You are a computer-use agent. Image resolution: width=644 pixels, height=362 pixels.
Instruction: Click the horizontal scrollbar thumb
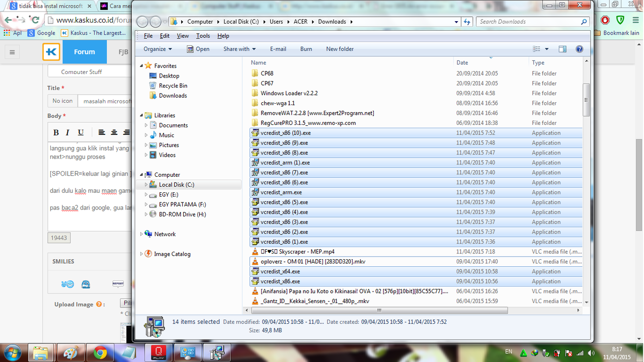[379, 310]
